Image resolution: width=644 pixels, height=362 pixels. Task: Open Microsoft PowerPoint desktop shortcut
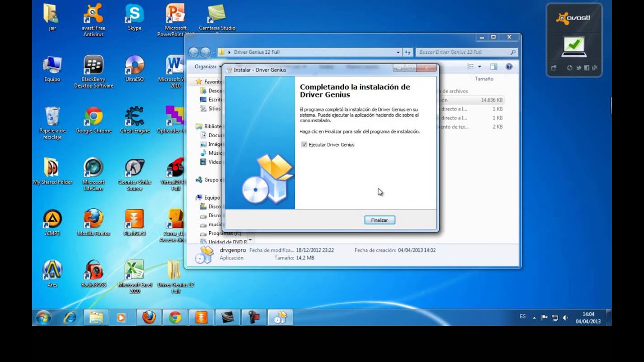(x=176, y=21)
